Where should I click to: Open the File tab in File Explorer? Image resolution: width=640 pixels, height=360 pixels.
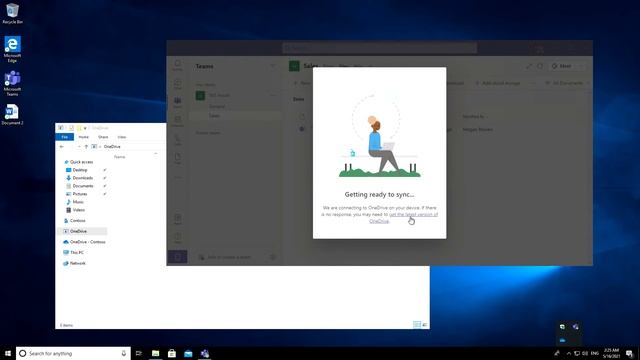click(x=64, y=137)
